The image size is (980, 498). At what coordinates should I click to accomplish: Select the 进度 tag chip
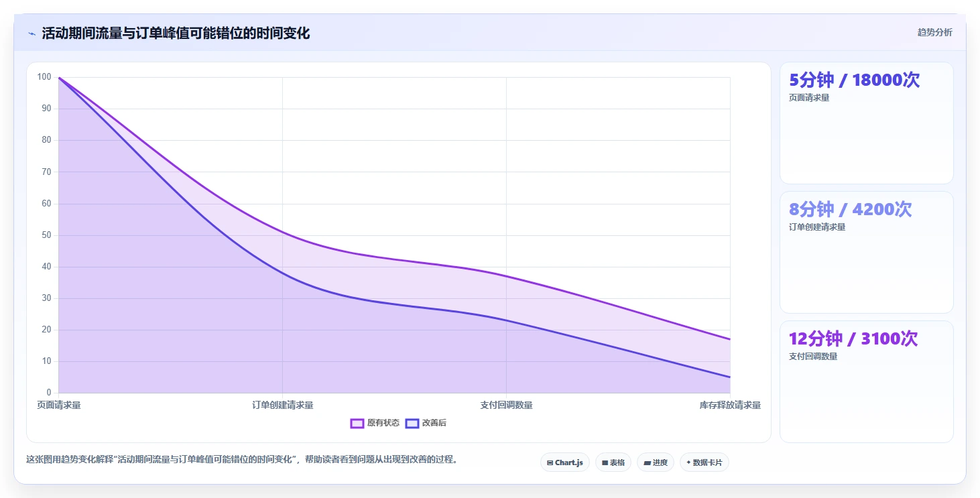tap(656, 462)
